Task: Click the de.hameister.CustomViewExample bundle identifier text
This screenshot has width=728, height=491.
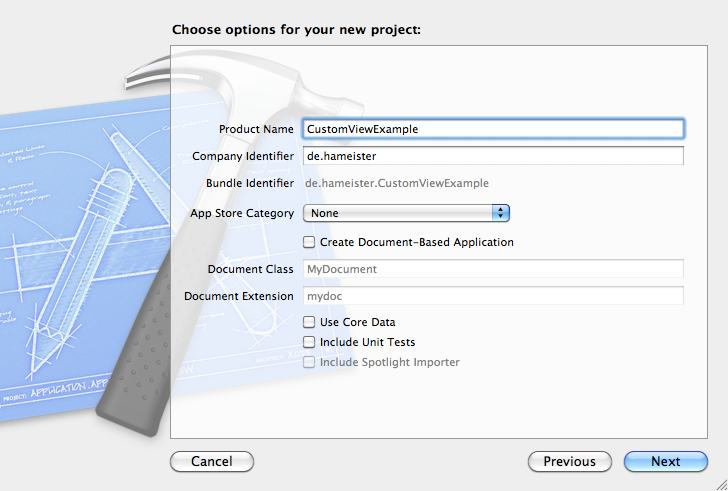Action: click(397, 183)
